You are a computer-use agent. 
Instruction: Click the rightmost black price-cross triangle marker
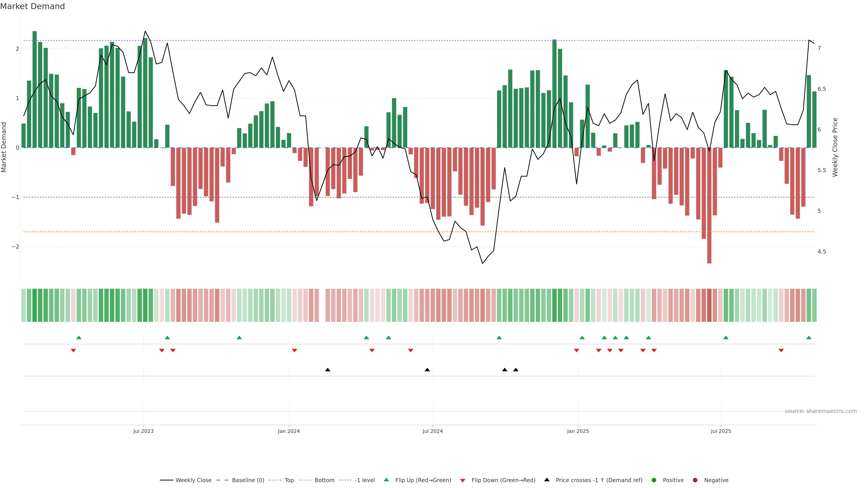(x=516, y=369)
